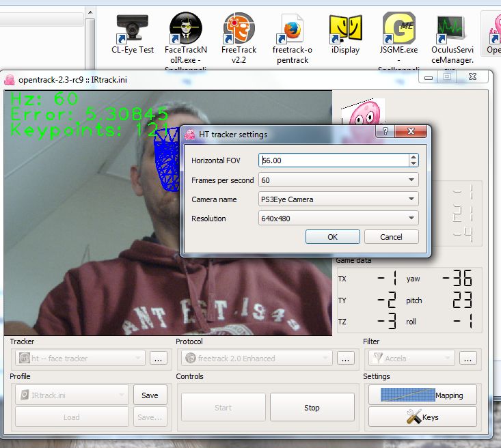Open the Protocol freetrack 2.0 Enhanced dropdown
Screen dimensions: 501x448
pos(257,359)
